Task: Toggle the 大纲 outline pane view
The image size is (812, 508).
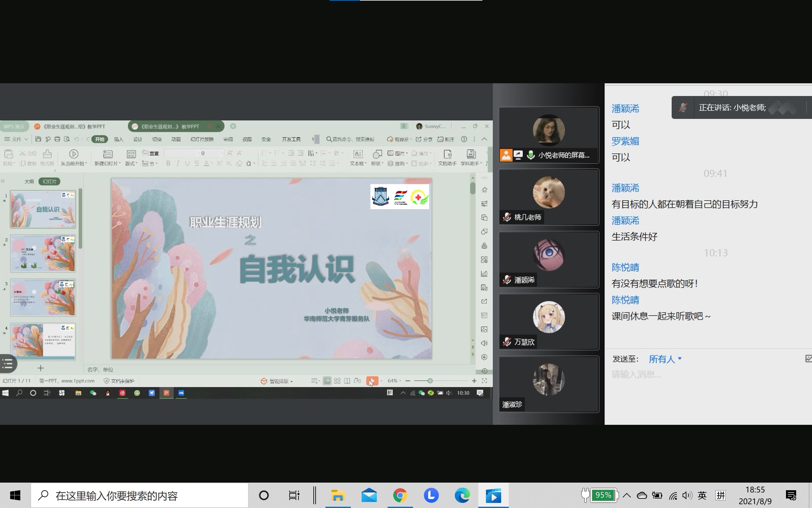Action: [x=29, y=181]
